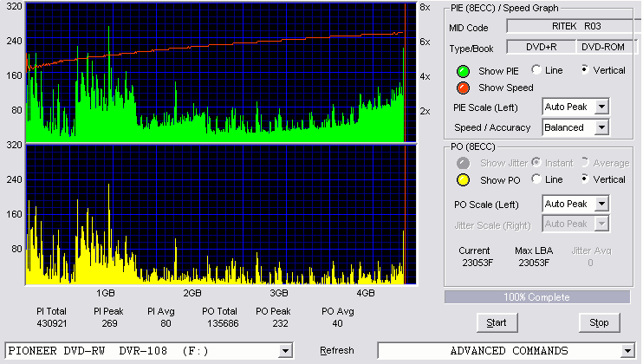Click the PO Peak value 232

click(280, 323)
